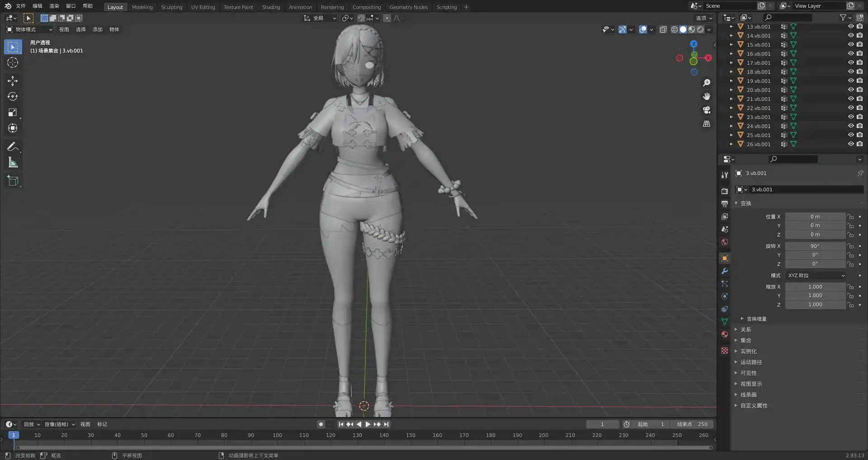Open the XYZ 欧拉 rotation mode dropdown
The width and height of the screenshot is (868, 460).
(x=816, y=275)
